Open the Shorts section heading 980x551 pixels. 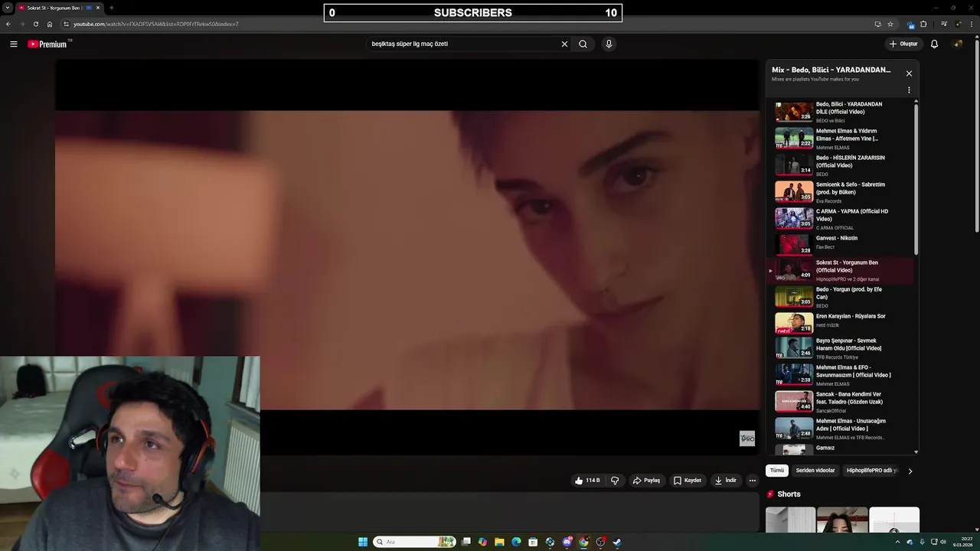click(x=783, y=494)
